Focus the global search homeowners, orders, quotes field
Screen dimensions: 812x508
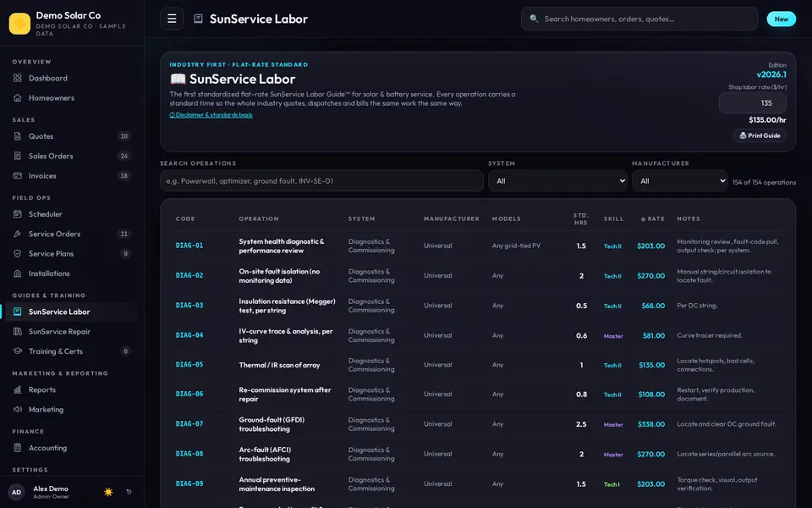639,19
